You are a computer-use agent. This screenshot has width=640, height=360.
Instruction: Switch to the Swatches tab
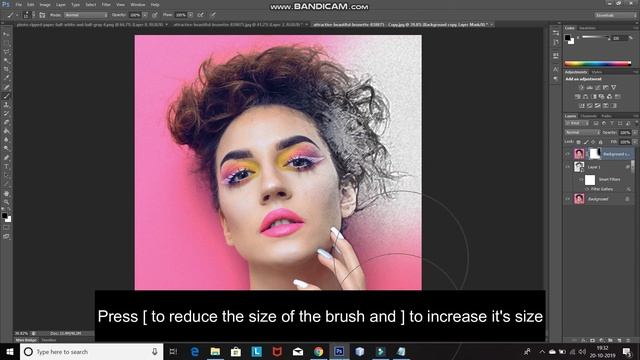pyautogui.click(x=587, y=28)
